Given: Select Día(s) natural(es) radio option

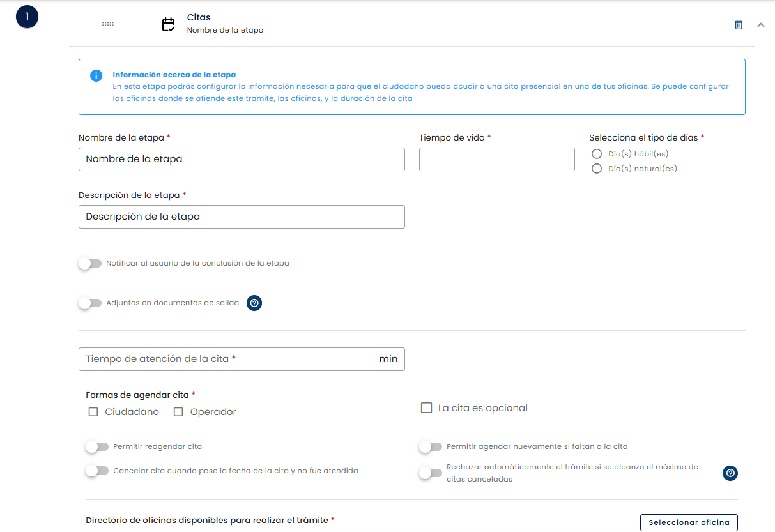Looking at the screenshot, I should point(597,169).
